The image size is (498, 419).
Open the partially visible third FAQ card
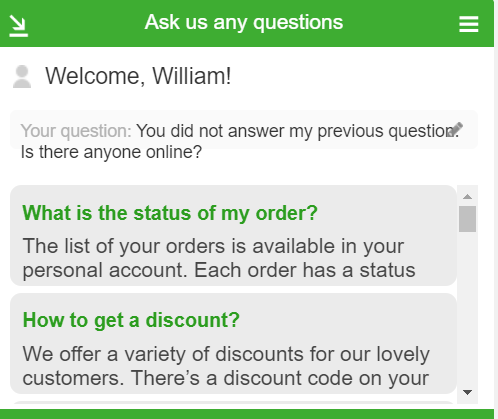pos(233,404)
